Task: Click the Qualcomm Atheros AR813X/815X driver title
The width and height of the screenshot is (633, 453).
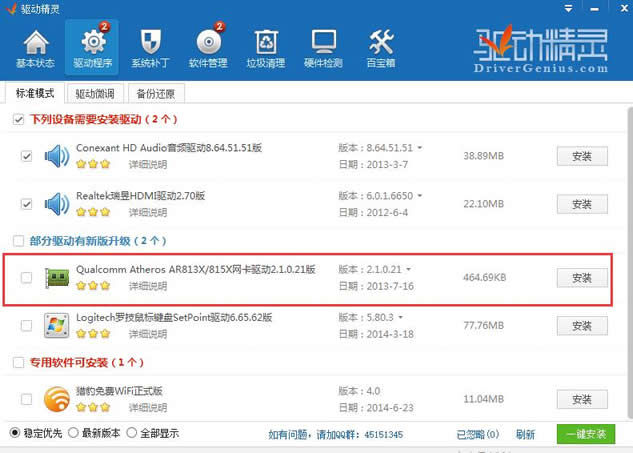Action: click(x=196, y=269)
